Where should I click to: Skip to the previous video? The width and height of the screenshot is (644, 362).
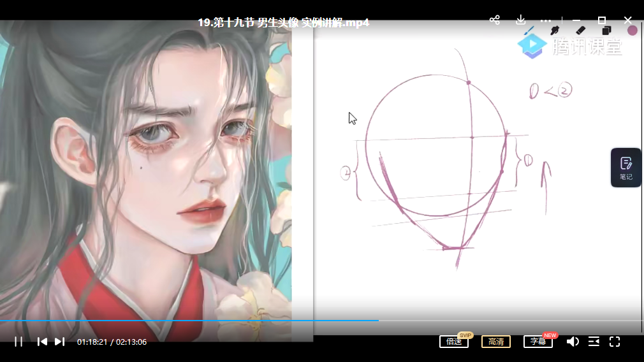[x=42, y=342]
